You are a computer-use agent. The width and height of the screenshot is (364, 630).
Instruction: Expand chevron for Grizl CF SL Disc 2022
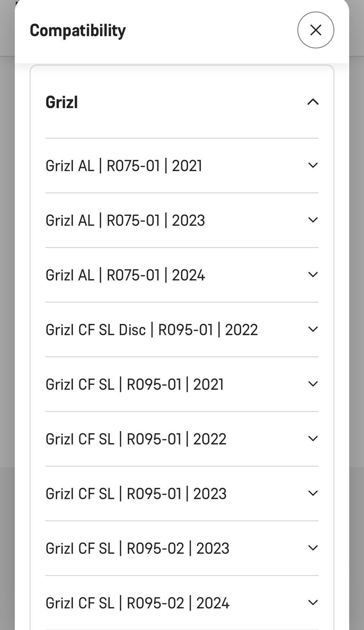tap(313, 329)
